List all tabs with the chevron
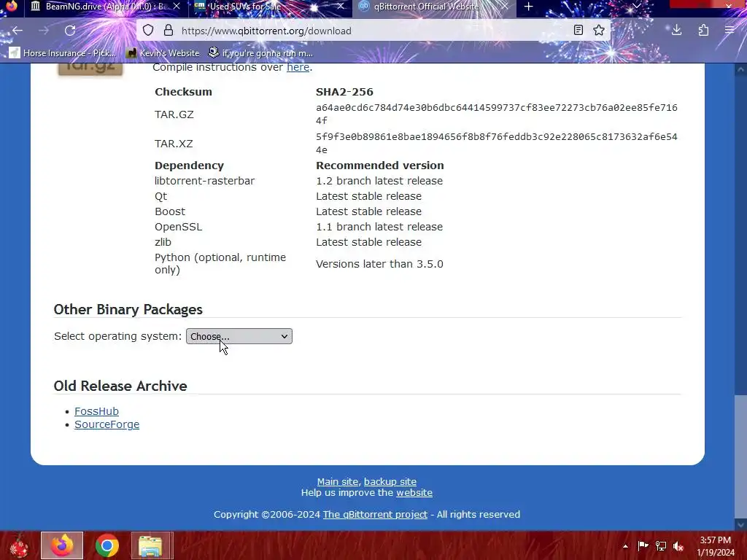This screenshot has width=747, height=560. coord(636,6)
